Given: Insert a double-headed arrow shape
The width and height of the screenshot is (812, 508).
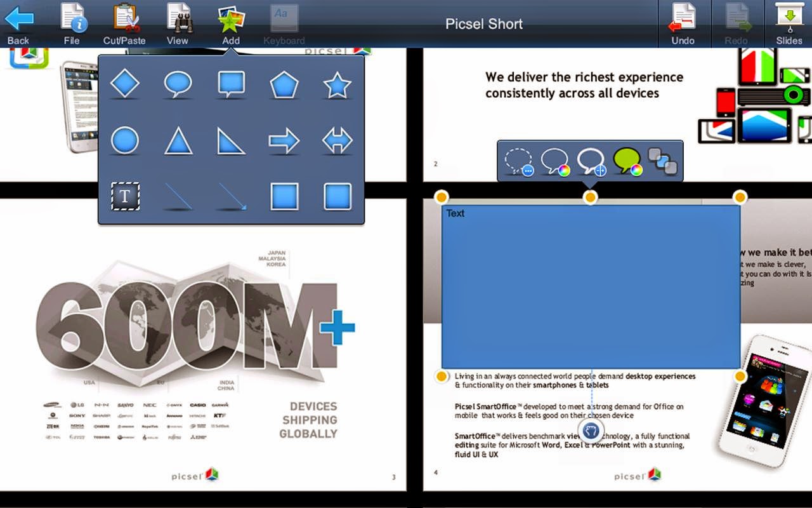Looking at the screenshot, I should pos(337,140).
